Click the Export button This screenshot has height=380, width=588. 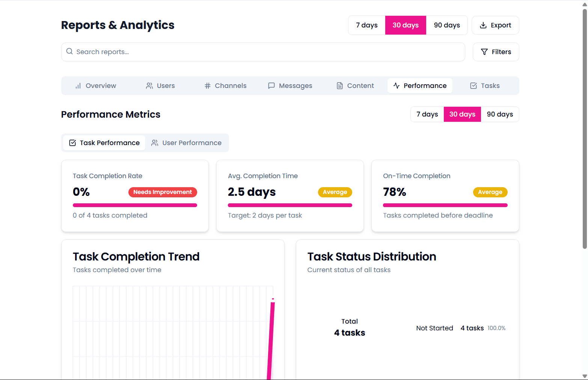pyautogui.click(x=495, y=25)
